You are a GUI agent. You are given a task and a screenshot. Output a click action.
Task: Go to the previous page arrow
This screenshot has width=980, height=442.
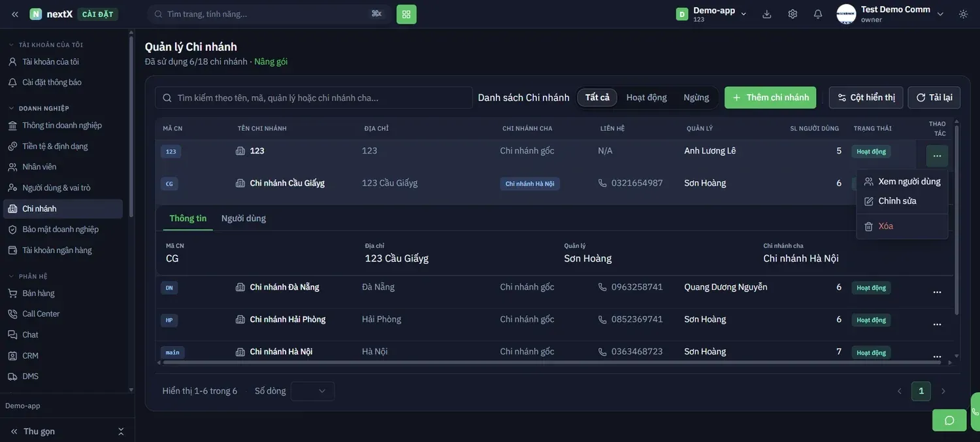pos(900,391)
